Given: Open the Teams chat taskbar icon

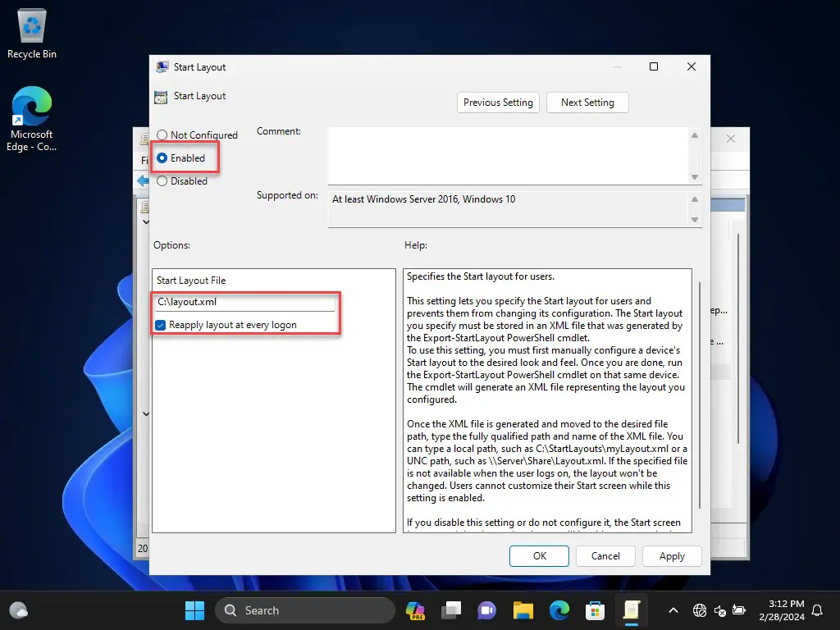Looking at the screenshot, I should [x=487, y=610].
